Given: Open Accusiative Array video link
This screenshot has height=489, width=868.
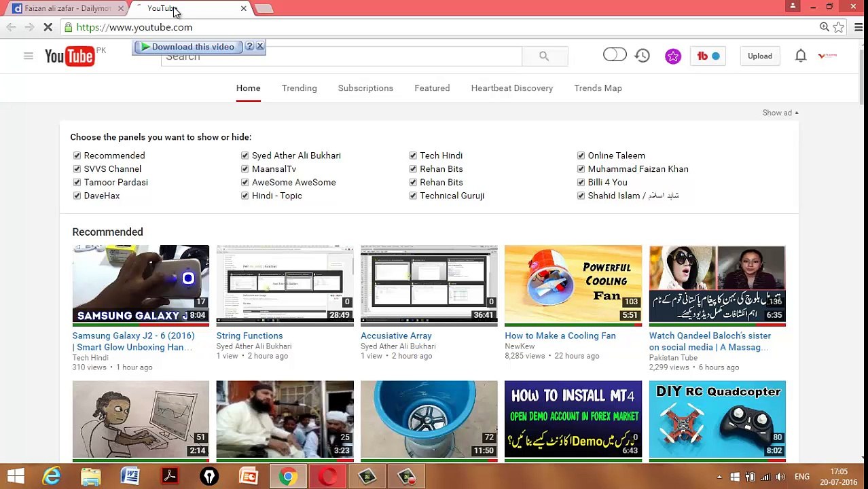Looking at the screenshot, I should [x=396, y=336].
